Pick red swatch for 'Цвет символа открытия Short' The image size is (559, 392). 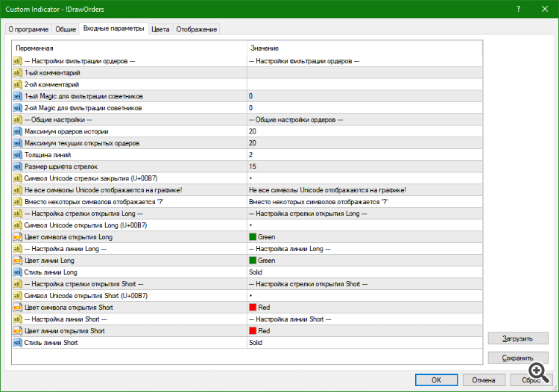point(253,308)
